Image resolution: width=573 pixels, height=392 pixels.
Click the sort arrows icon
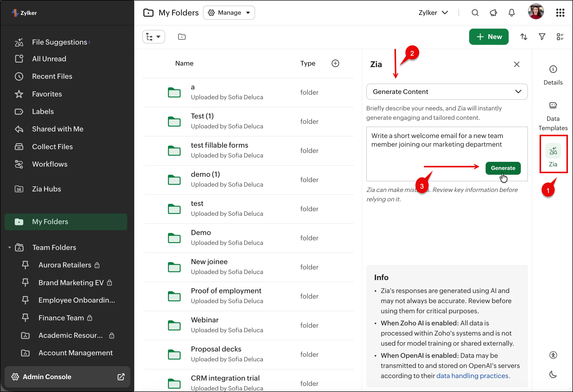coord(524,37)
